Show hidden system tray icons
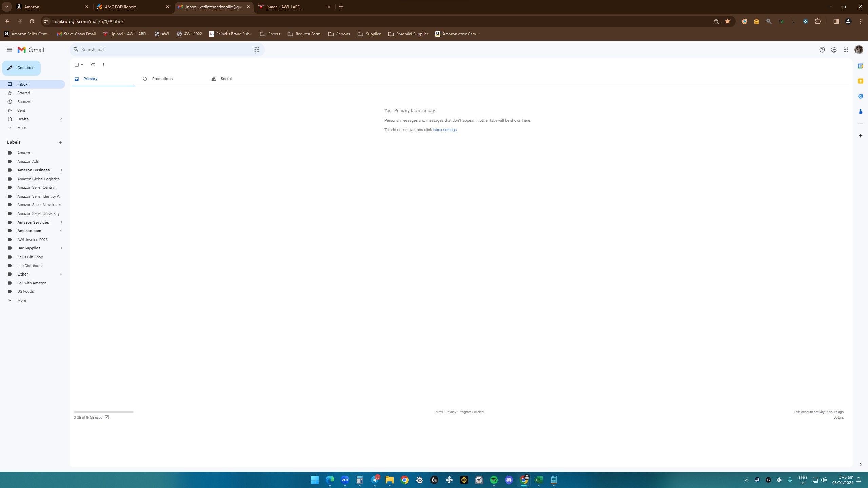 point(746,480)
